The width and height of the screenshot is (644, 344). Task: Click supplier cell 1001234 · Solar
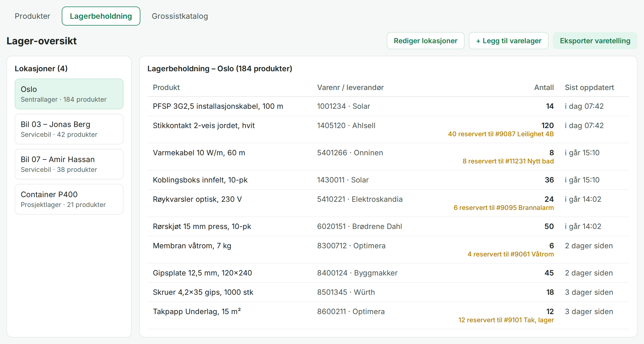(343, 106)
